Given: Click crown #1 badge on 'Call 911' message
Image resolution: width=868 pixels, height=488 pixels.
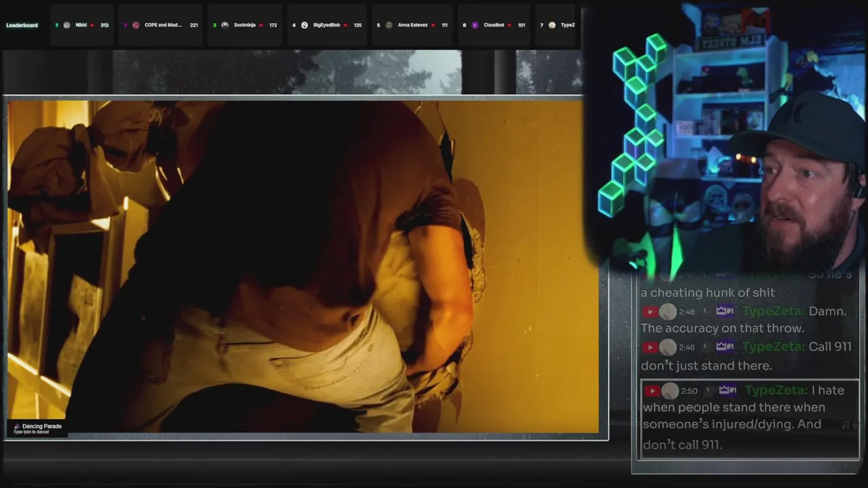Looking at the screenshot, I should tap(725, 346).
